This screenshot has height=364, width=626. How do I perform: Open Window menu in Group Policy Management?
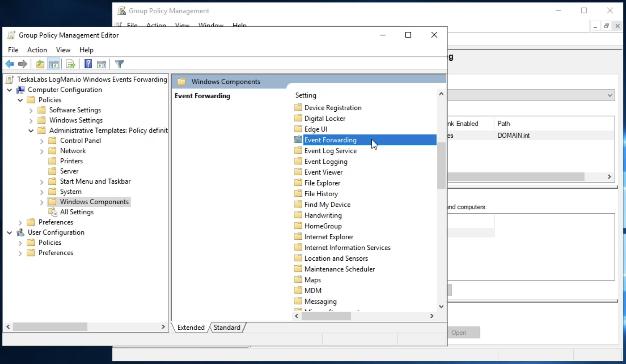point(211,25)
